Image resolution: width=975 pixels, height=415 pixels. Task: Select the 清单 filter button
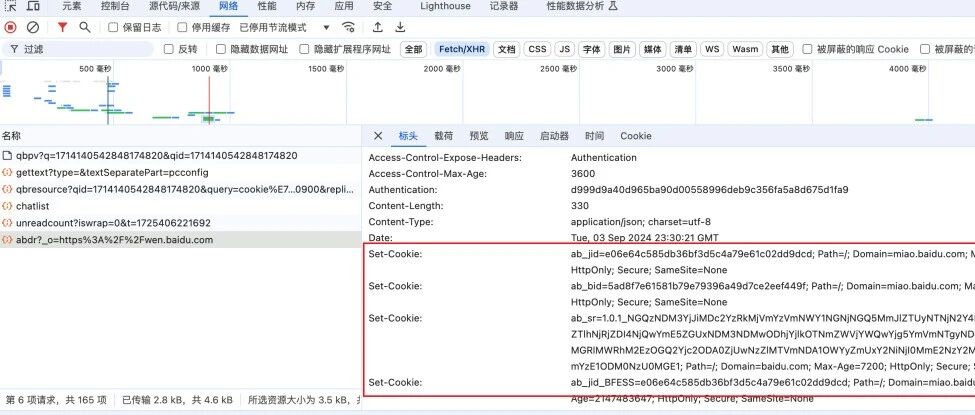683,49
